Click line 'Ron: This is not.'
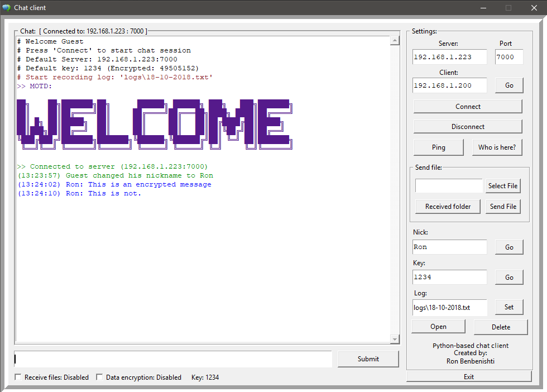Screen dimensions: 547x392 coord(79,193)
